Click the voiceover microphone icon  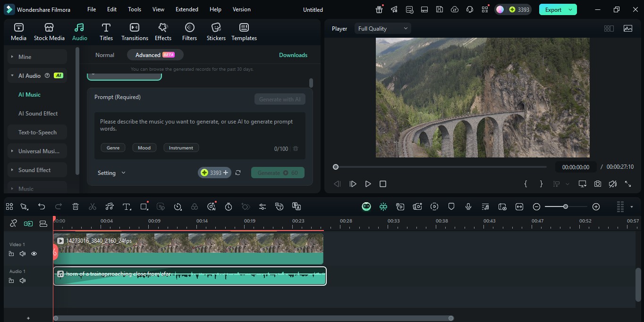coord(468,206)
